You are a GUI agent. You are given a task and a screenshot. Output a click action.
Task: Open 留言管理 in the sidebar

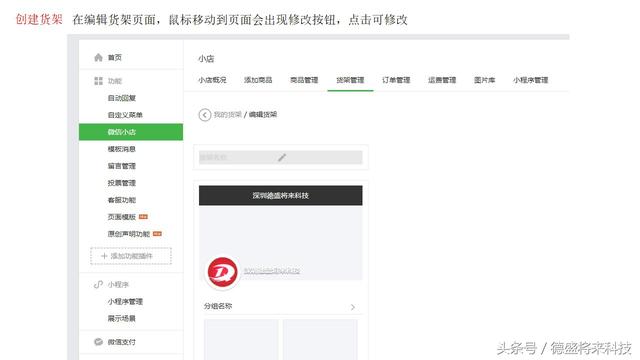[122, 166]
